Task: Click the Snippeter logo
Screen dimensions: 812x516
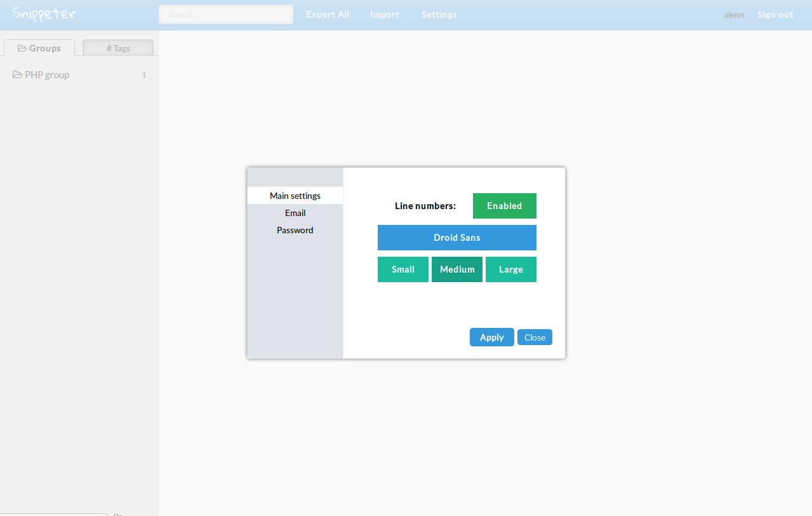Action: coord(44,14)
